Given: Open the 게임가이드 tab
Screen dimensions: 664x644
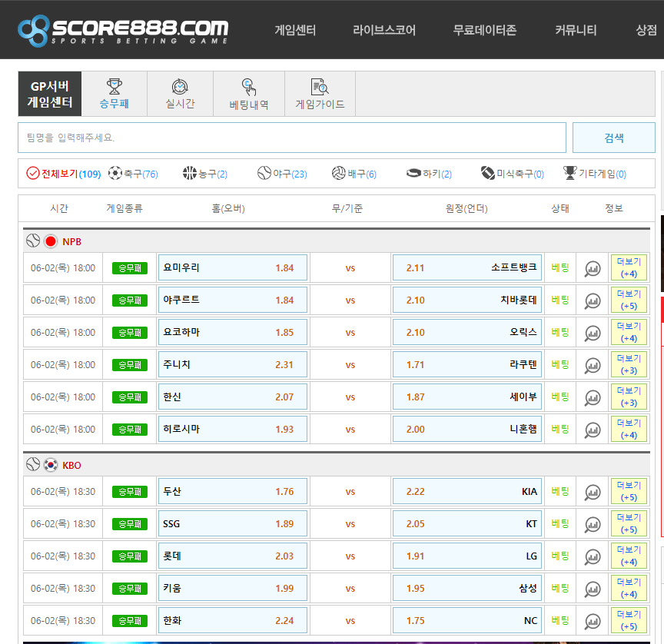Looking at the screenshot, I should click(x=320, y=94).
